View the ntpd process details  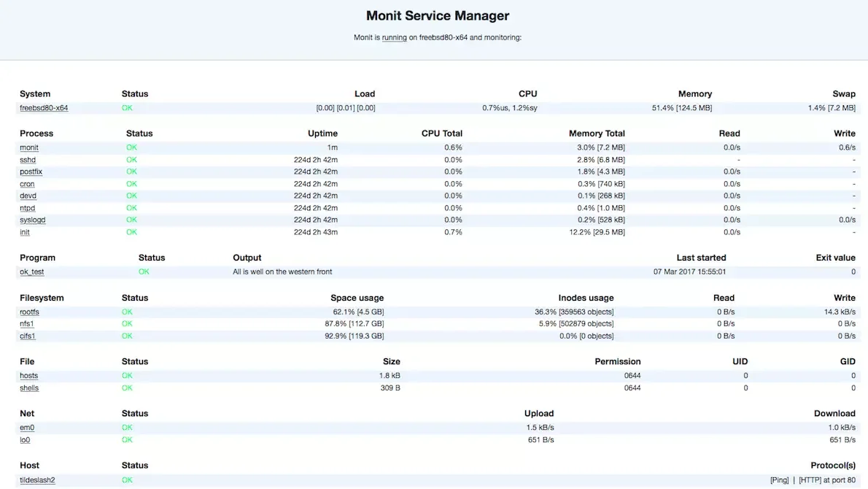27,207
